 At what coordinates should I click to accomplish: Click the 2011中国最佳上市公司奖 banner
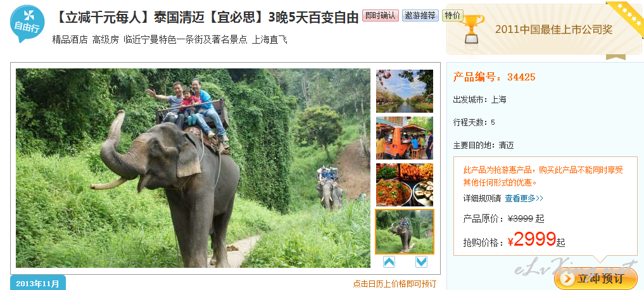[544, 29]
